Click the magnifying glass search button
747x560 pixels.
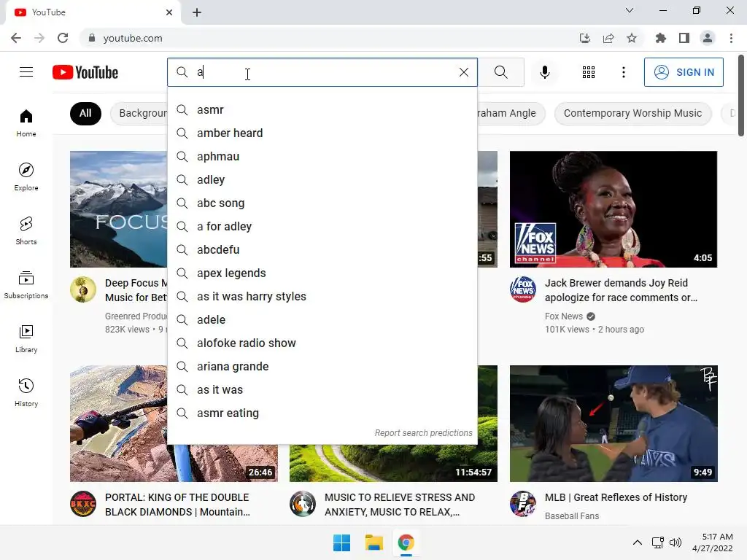coord(500,72)
